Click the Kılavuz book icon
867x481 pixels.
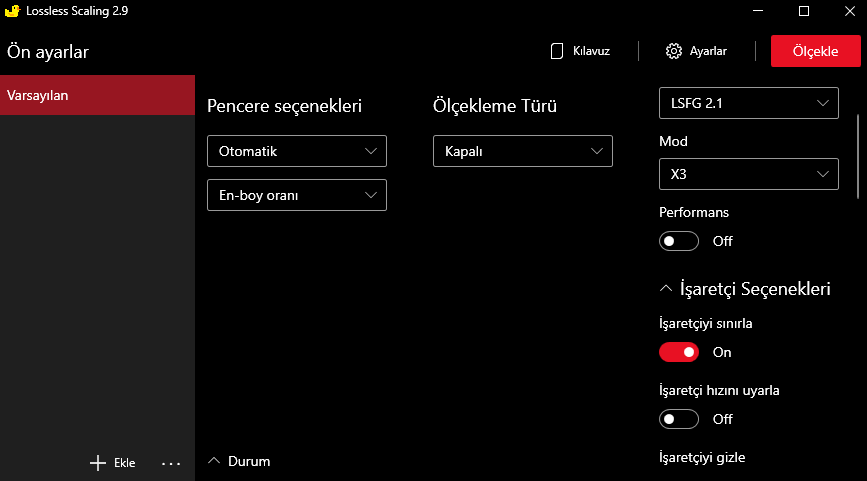[x=557, y=51]
